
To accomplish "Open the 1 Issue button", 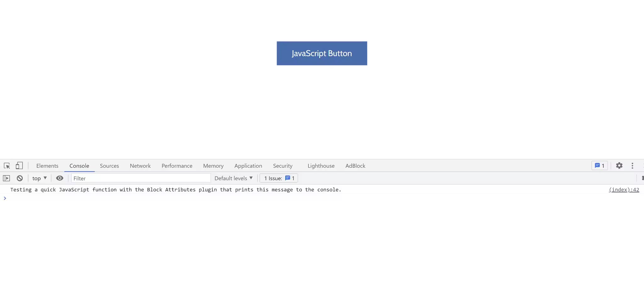I will point(279,178).
